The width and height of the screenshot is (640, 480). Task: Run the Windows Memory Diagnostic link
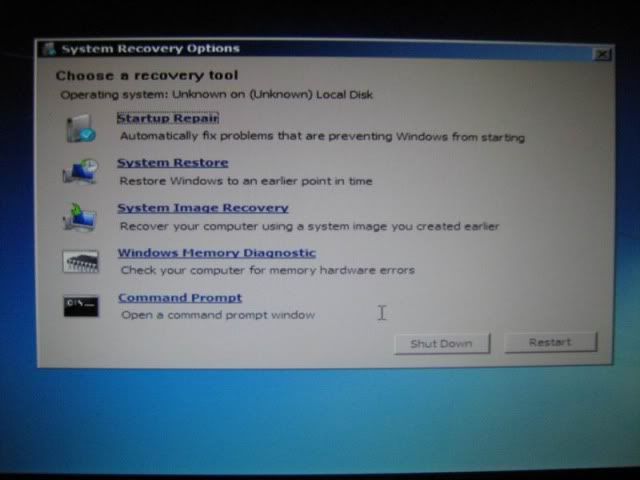pyautogui.click(x=216, y=253)
